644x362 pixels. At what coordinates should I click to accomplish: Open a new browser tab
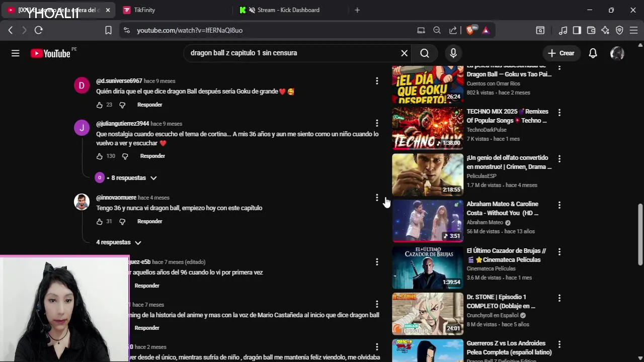[x=357, y=10]
